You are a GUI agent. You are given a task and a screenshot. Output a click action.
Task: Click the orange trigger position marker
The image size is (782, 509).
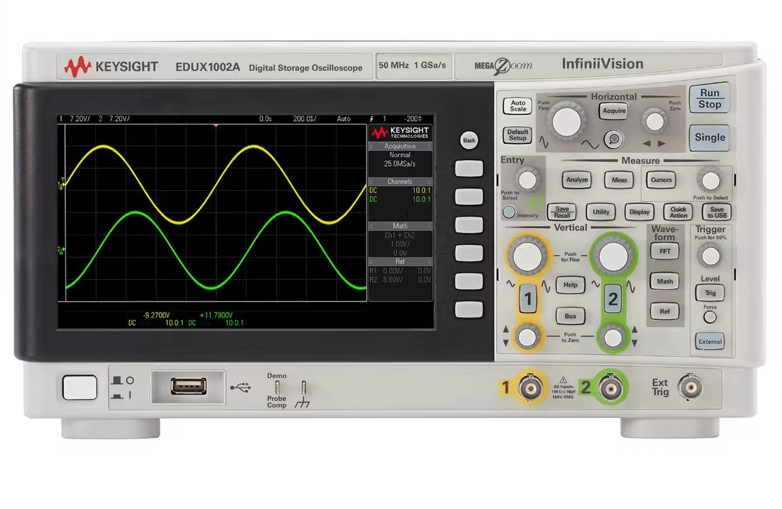(x=215, y=126)
